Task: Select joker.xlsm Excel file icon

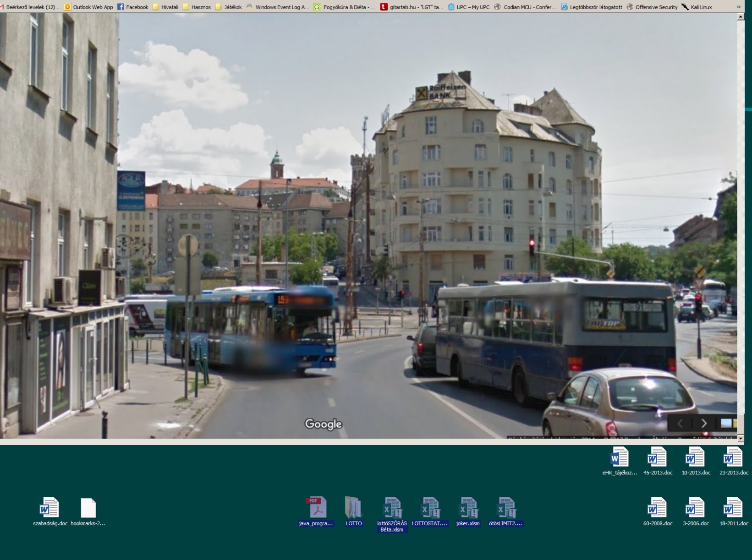Action: click(x=468, y=508)
